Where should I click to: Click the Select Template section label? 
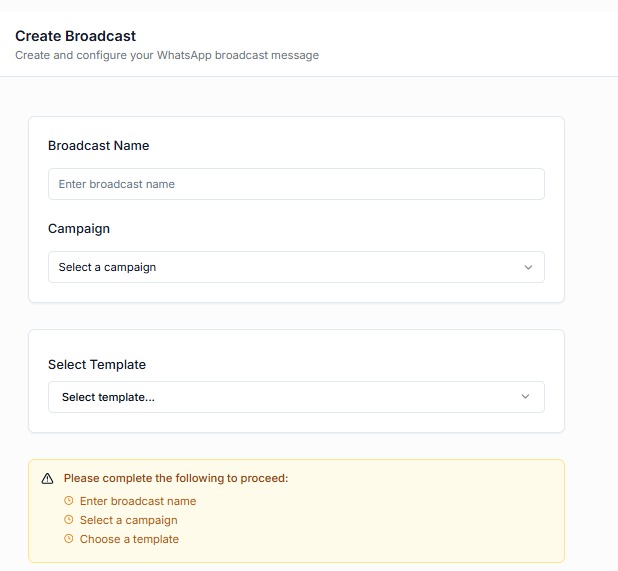(x=97, y=365)
